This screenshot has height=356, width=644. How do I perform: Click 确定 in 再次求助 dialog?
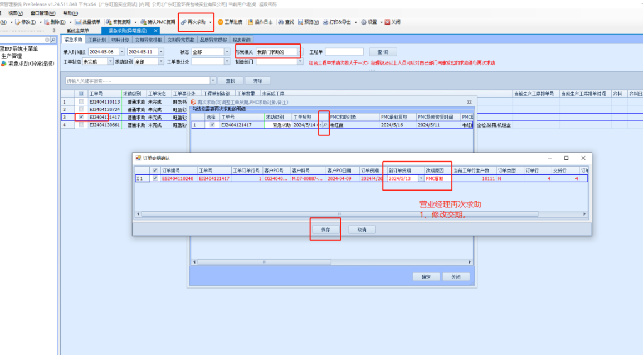click(426, 277)
